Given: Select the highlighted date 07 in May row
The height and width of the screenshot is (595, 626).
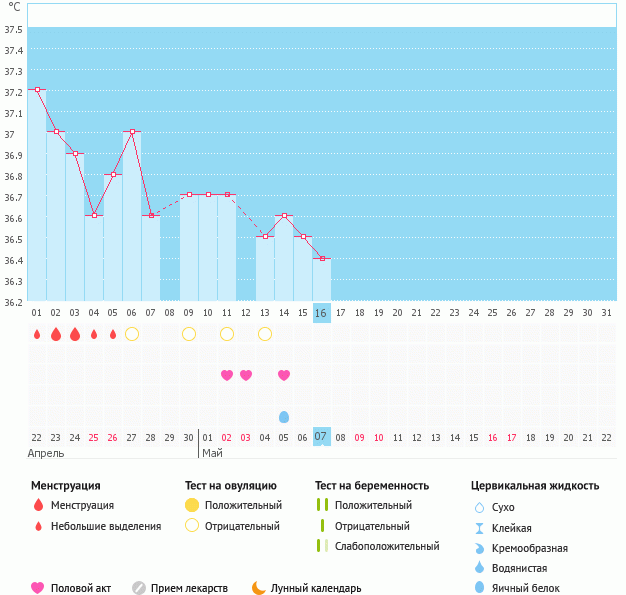Looking at the screenshot, I should [321, 437].
